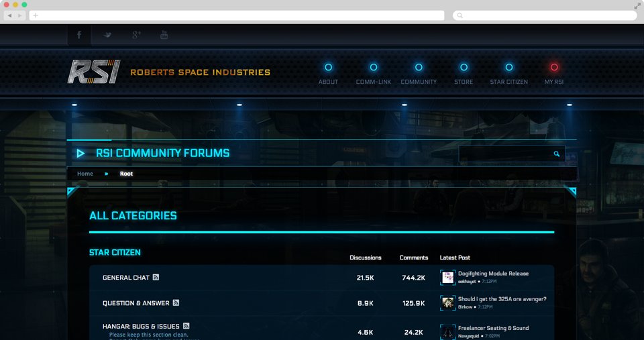Open the YouTube social link
Image resolution: width=644 pixels, height=340 pixels.
pyautogui.click(x=164, y=35)
